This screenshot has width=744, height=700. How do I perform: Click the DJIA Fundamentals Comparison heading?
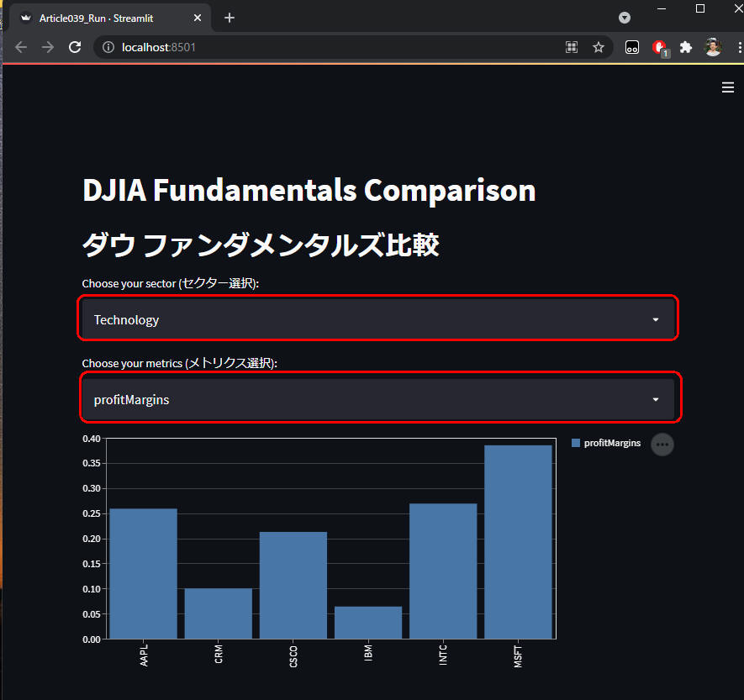point(309,190)
